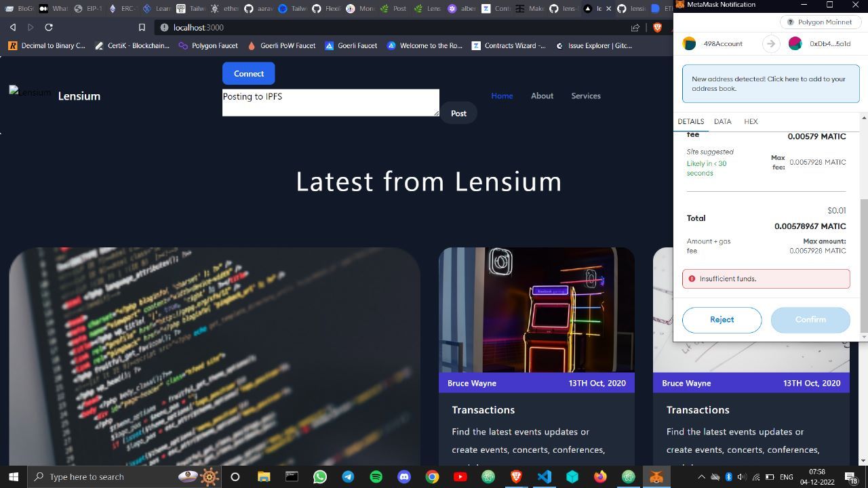The width and height of the screenshot is (868, 488).
Task: Open the Polygon Faucet bookmark
Action: point(208,45)
